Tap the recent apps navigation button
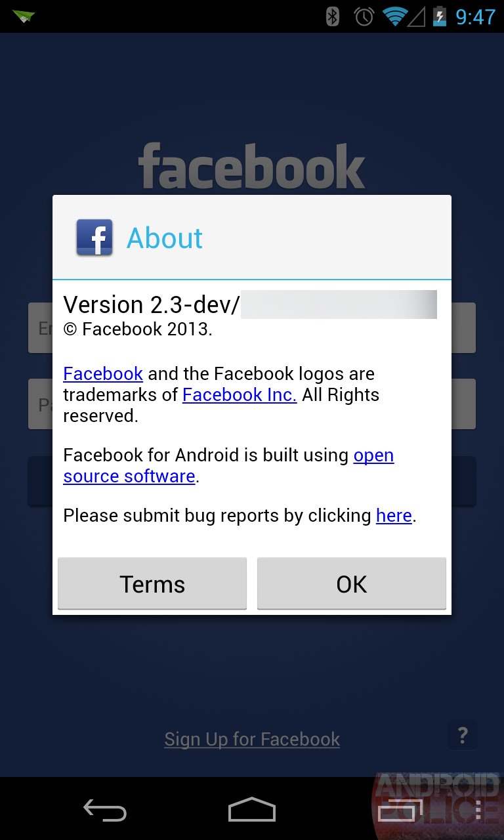The width and height of the screenshot is (504, 840). click(x=399, y=810)
